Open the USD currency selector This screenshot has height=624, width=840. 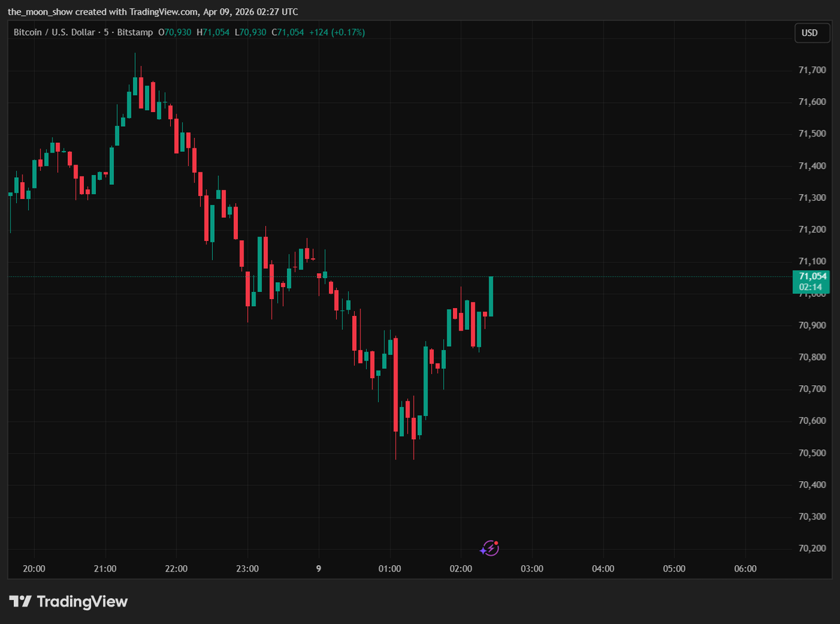(809, 33)
